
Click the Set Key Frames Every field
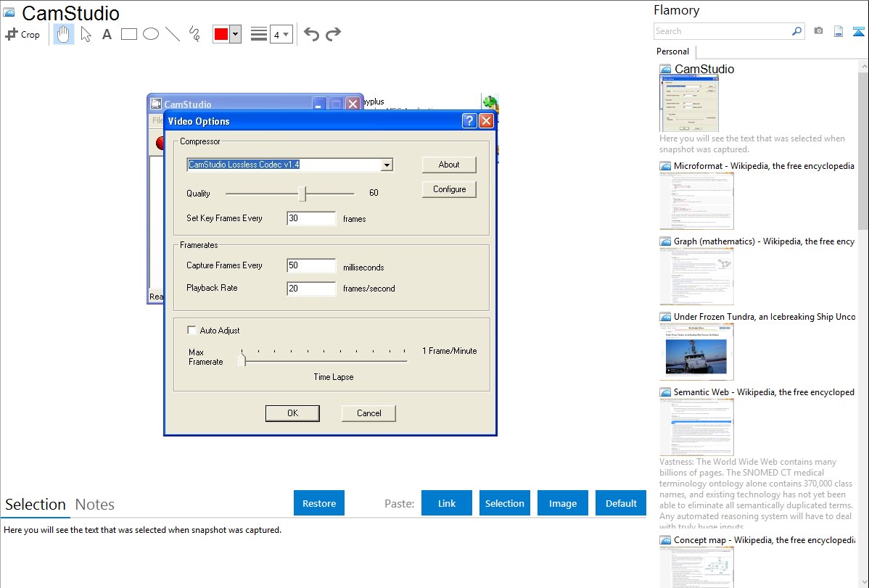(x=311, y=218)
